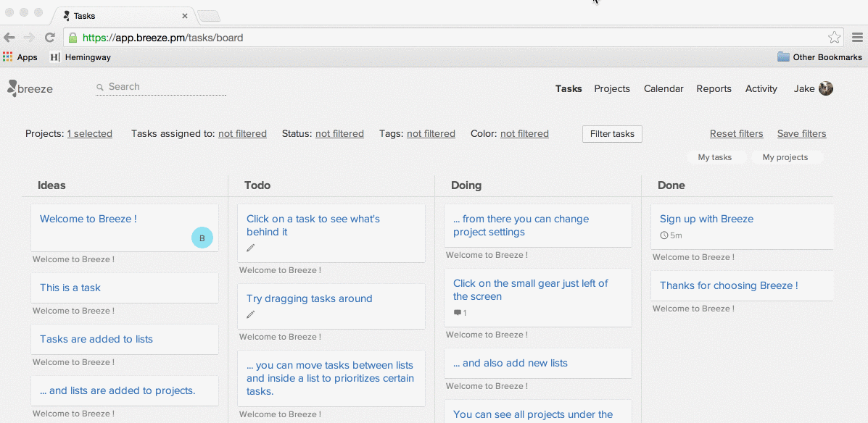Click project label under 'Try dragging tasks around'

pos(280,336)
